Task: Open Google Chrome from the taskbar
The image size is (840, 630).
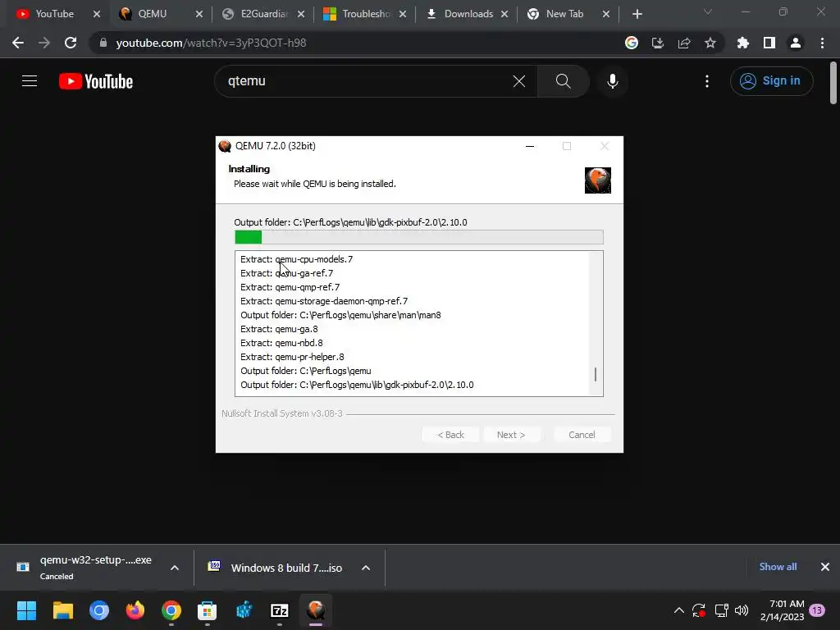Action: click(171, 610)
